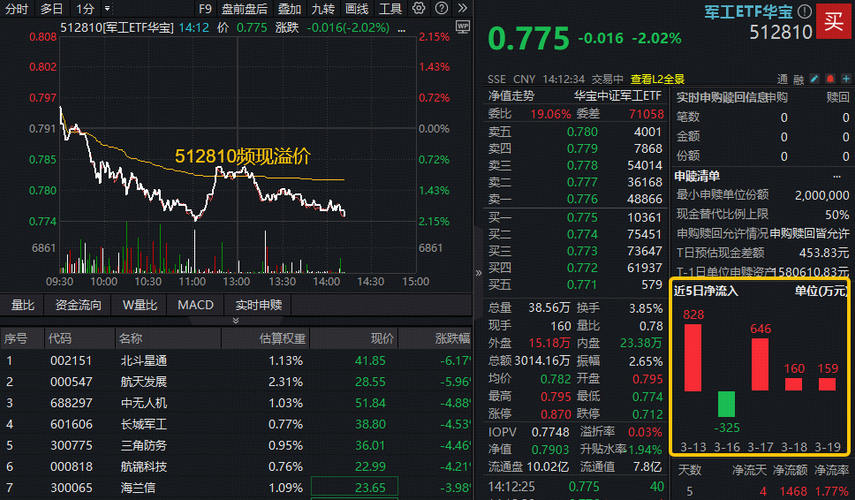The image size is (855, 500).
Task: Toggle 盘前盘后 pre/after-market display
Action: point(244,9)
